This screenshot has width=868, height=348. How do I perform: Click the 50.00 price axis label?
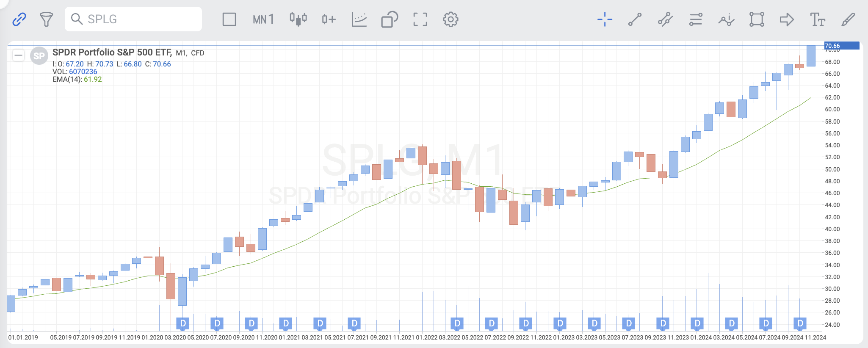(832, 169)
